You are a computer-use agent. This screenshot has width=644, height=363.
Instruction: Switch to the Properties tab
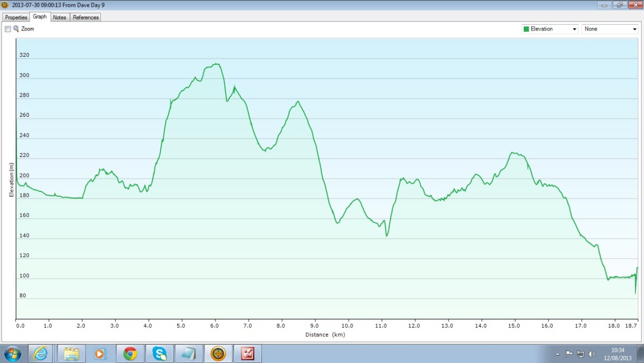click(x=16, y=17)
